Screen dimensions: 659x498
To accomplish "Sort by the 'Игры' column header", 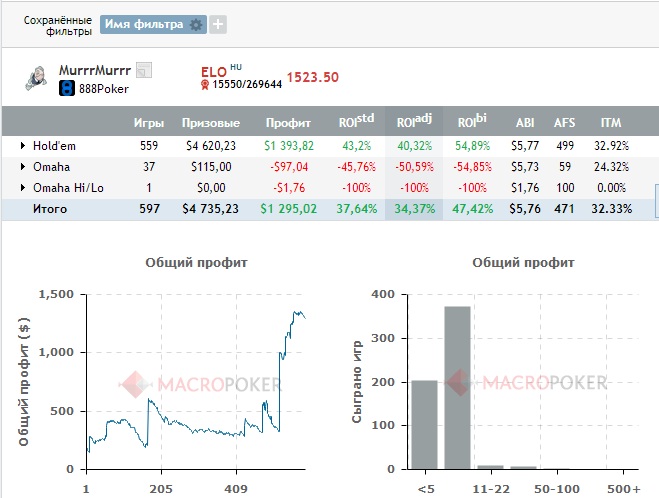I will 149,123.
